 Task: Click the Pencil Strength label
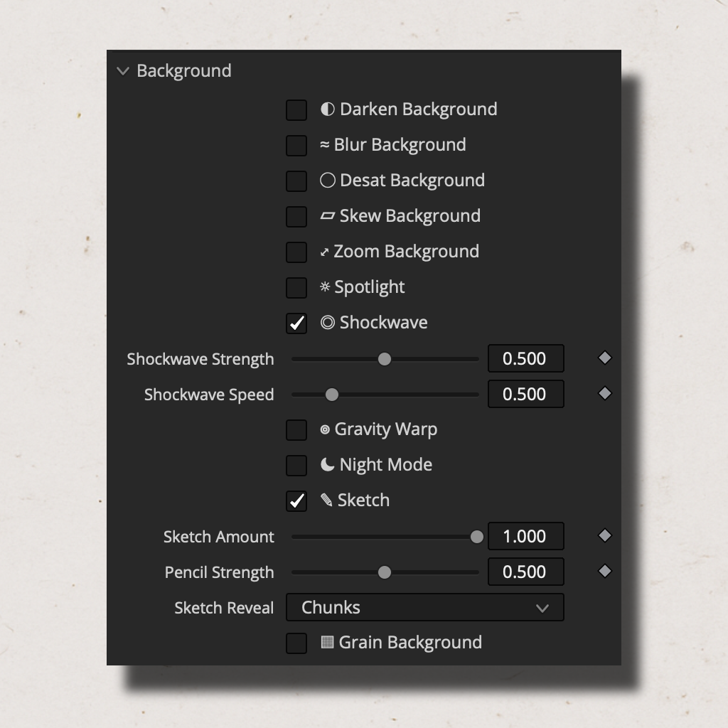(220, 572)
